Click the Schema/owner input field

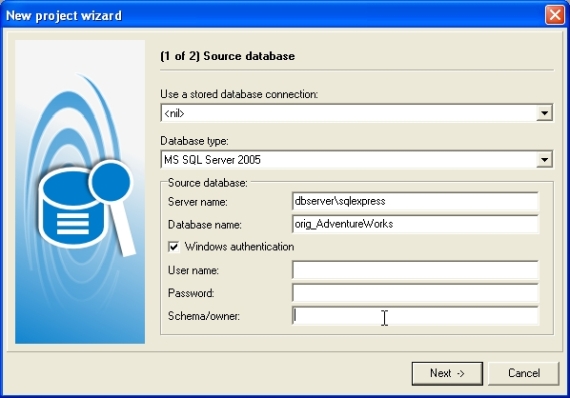[415, 316]
